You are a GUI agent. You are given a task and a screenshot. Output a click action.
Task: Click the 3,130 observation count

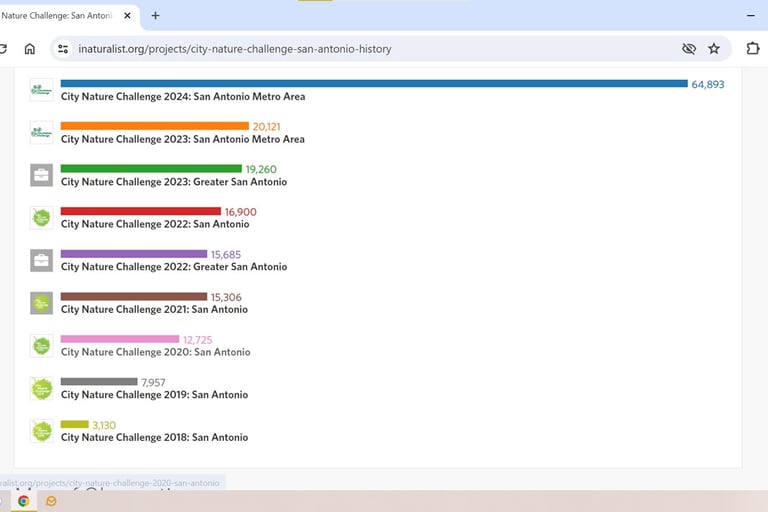tap(104, 425)
